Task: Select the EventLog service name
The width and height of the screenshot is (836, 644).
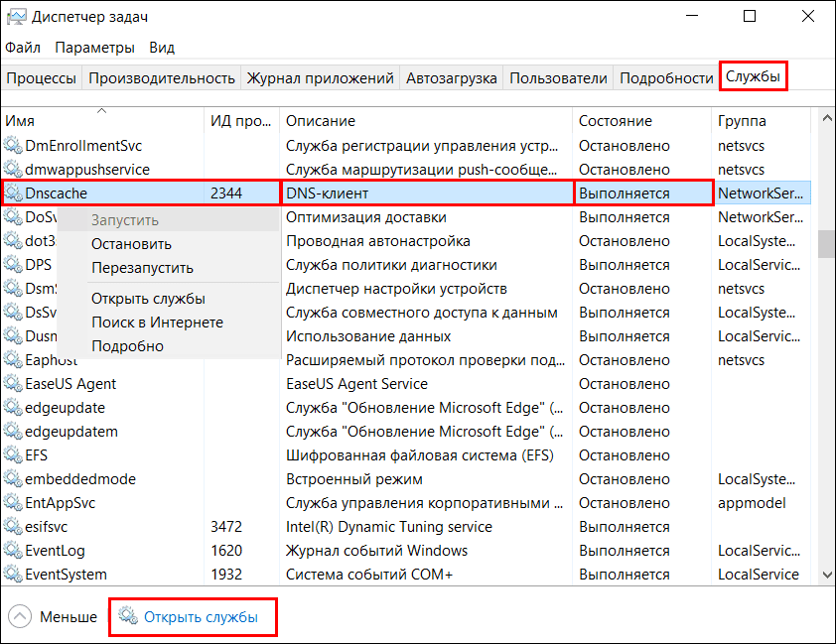Action: point(55,551)
